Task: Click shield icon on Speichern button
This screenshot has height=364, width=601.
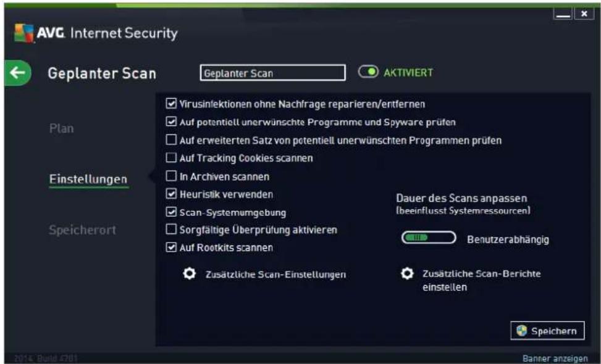Action: [521, 331]
